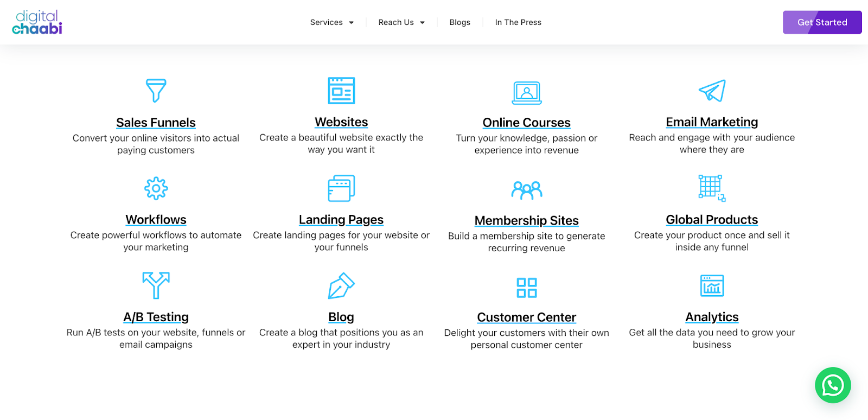Click the Sales Funnels funnel icon

156,91
